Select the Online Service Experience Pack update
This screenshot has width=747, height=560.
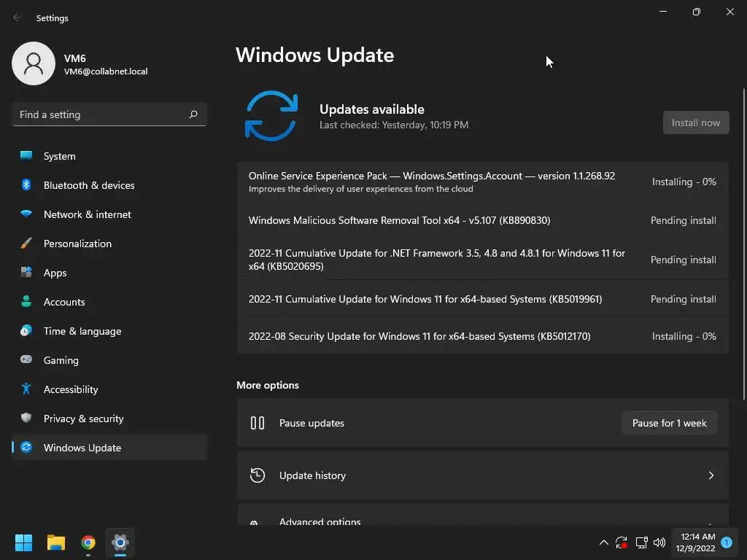(x=483, y=182)
